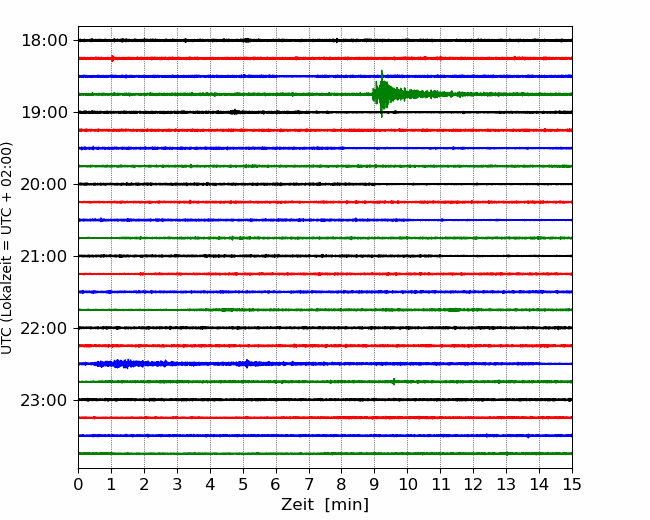Click x-axis tick label 7
Image resolution: width=650 pixels, height=520 pixels.
(x=309, y=484)
